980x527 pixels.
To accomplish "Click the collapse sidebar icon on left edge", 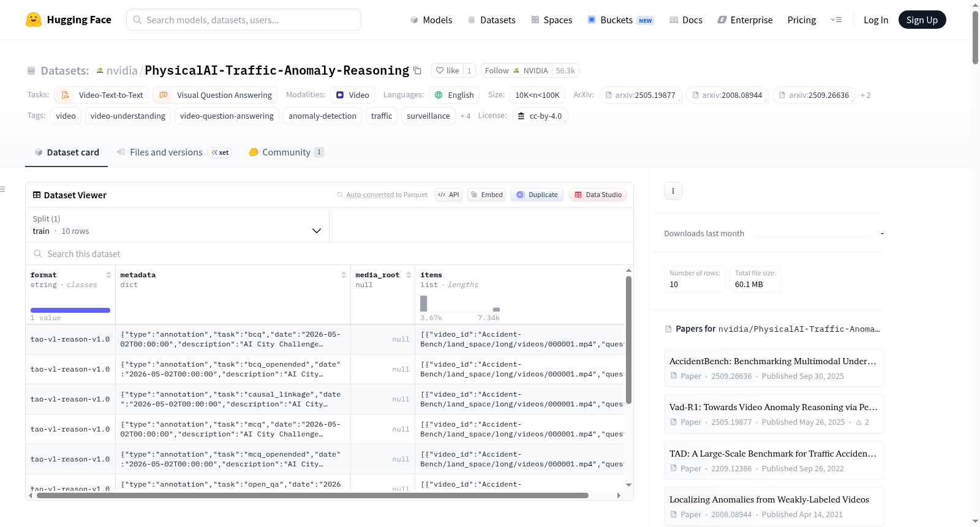I will pyautogui.click(x=3, y=189).
